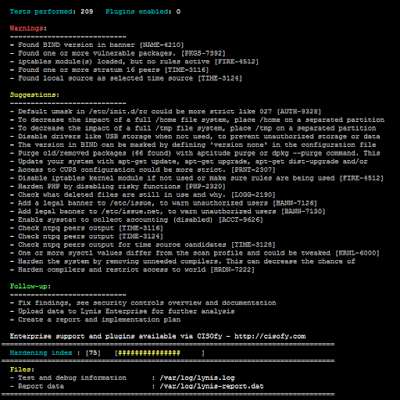This screenshot has height=400, width=400.
Task: Select the enable sysstat suggestion ACCT-9626
Action: 136,220
